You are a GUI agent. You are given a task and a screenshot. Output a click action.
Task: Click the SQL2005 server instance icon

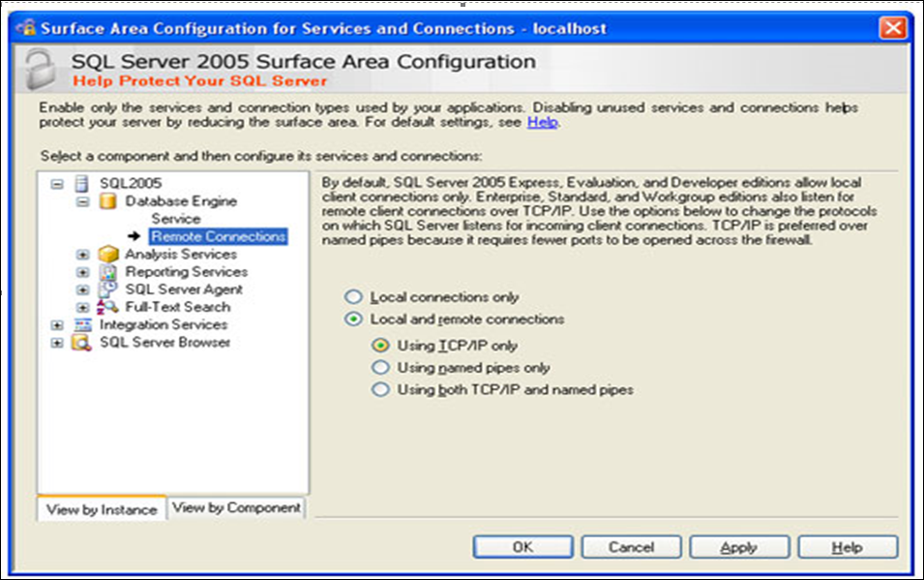[x=82, y=184]
